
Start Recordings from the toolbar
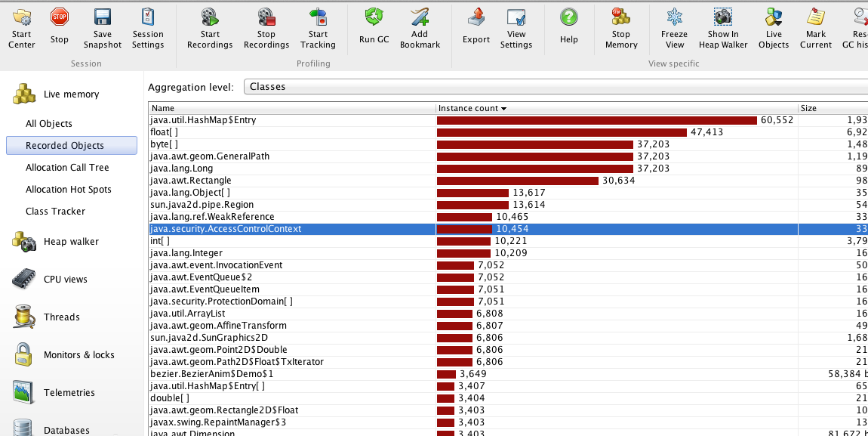pos(210,28)
